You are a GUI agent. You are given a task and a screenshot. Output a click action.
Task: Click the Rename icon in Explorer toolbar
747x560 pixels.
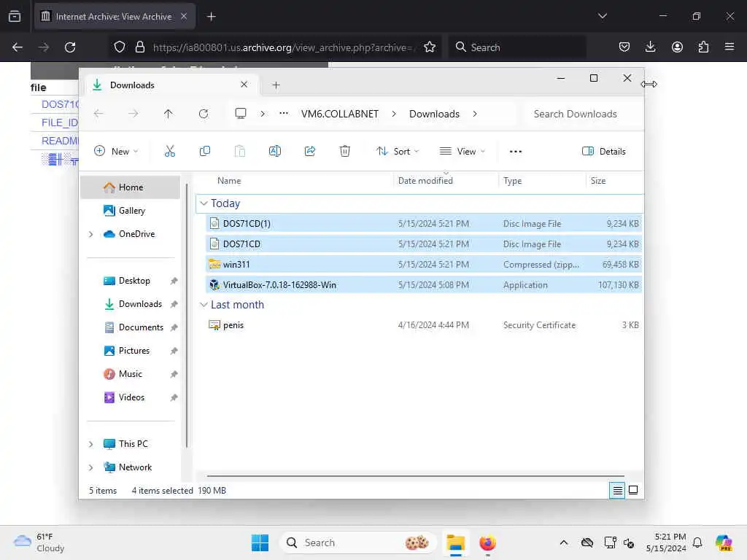pyautogui.click(x=275, y=152)
